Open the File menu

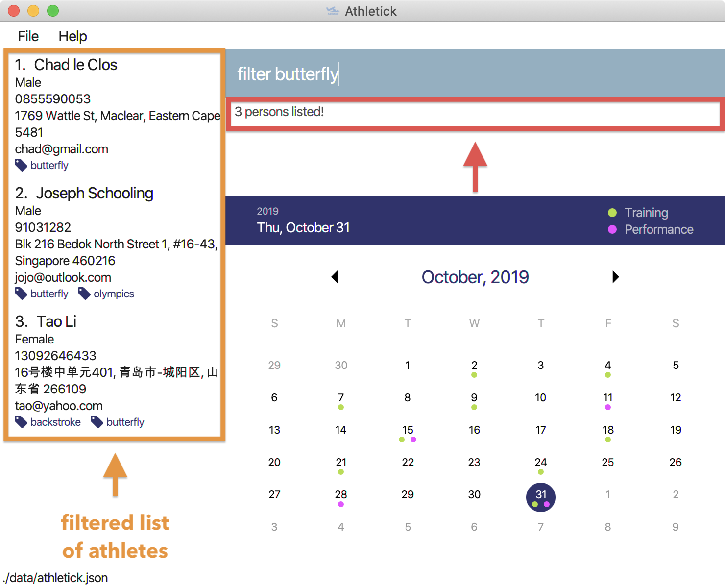[x=28, y=36]
